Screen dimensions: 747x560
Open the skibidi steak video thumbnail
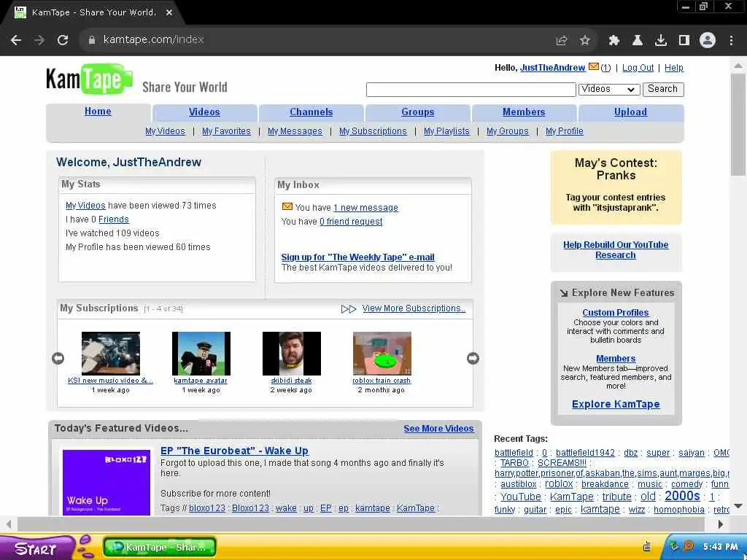[x=292, y=354]
